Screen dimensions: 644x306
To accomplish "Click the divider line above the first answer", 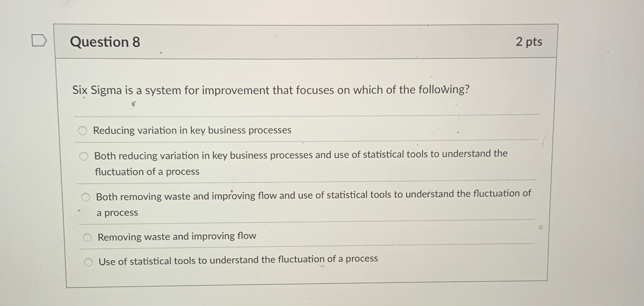I will tap(292, 115).
